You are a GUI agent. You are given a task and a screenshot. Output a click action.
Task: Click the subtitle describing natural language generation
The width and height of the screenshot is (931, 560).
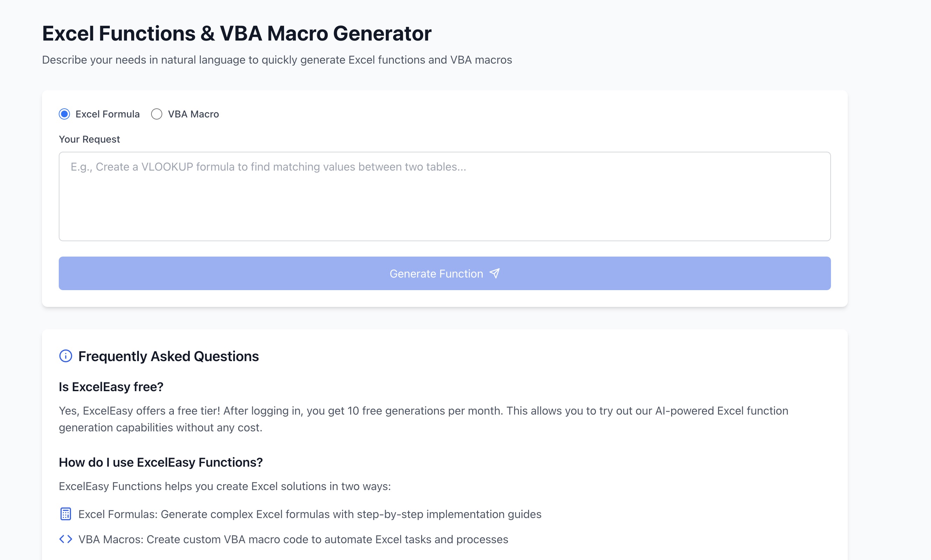(x=277, y=60)
